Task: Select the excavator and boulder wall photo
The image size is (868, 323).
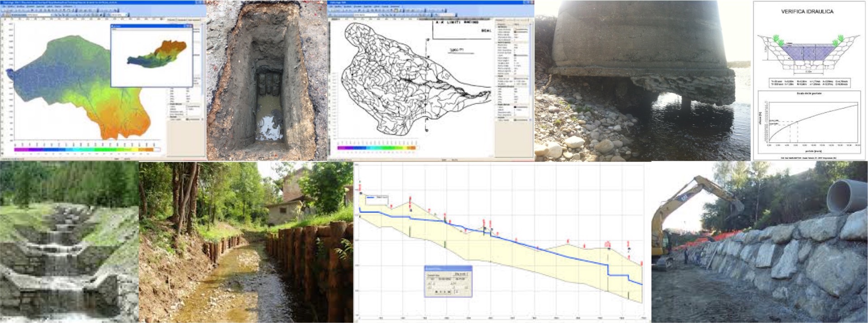Action: [x=759, y=244]
